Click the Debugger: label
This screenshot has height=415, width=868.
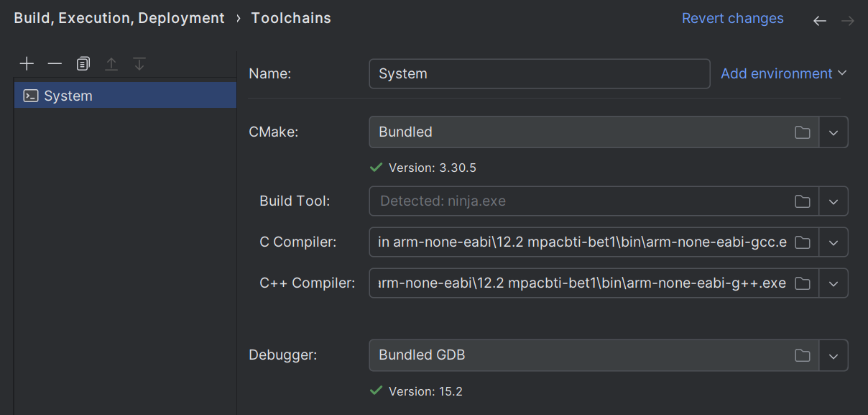click(x=283, y=355)
